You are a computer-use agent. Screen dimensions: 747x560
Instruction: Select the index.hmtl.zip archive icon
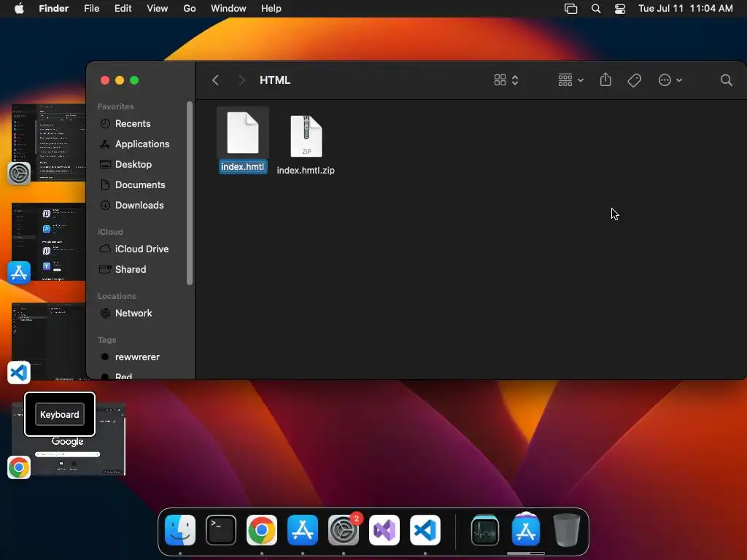click(306, 136)
